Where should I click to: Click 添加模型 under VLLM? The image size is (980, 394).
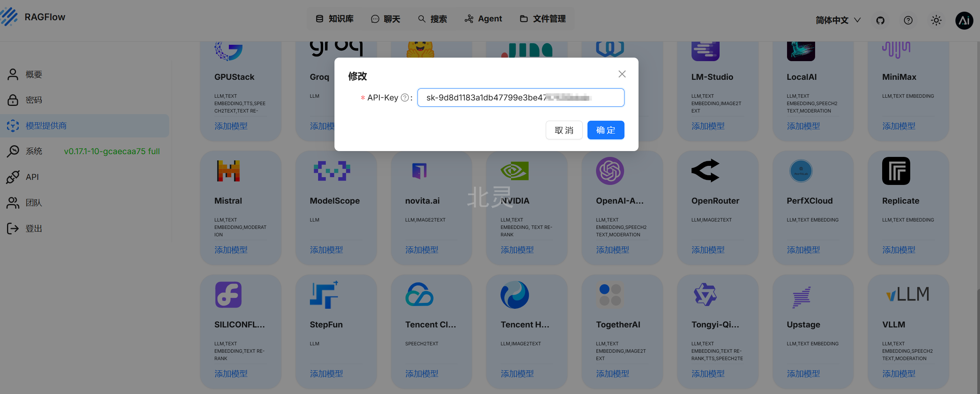click(899, 374)
